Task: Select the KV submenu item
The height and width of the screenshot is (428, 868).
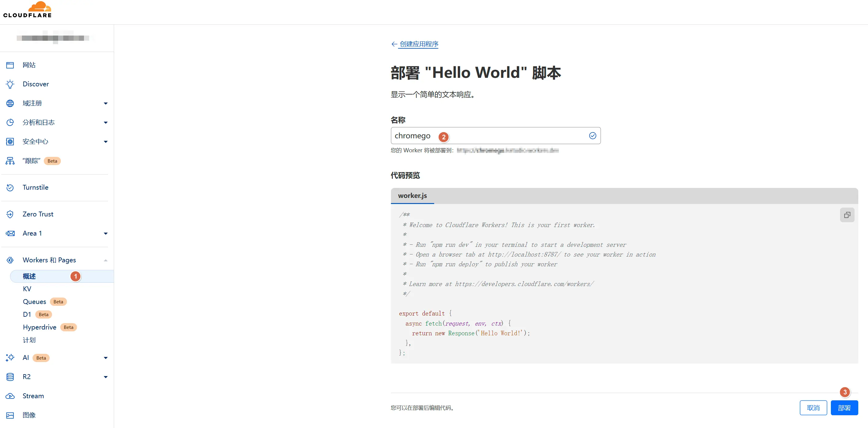Action: click(x=27, y=289)
